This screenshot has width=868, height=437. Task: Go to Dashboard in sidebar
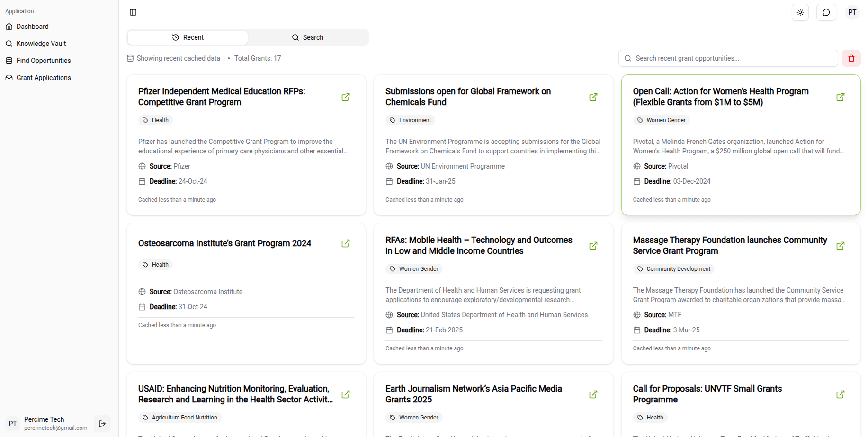32,27
